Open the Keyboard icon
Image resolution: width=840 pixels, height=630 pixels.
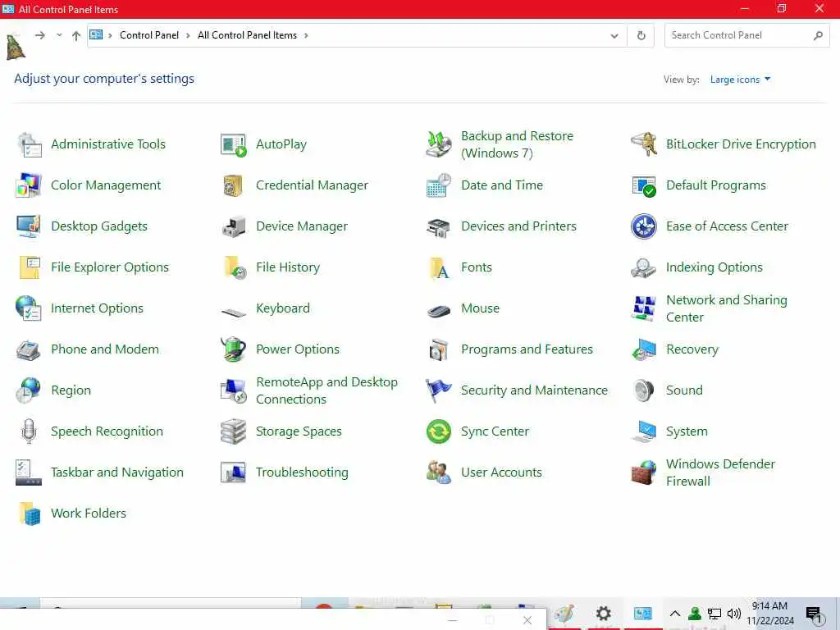234,311
